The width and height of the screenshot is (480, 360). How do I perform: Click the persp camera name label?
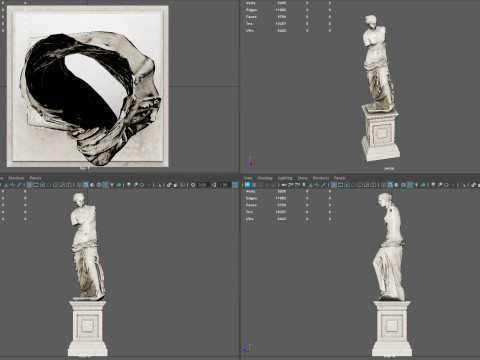coord(389,168)
